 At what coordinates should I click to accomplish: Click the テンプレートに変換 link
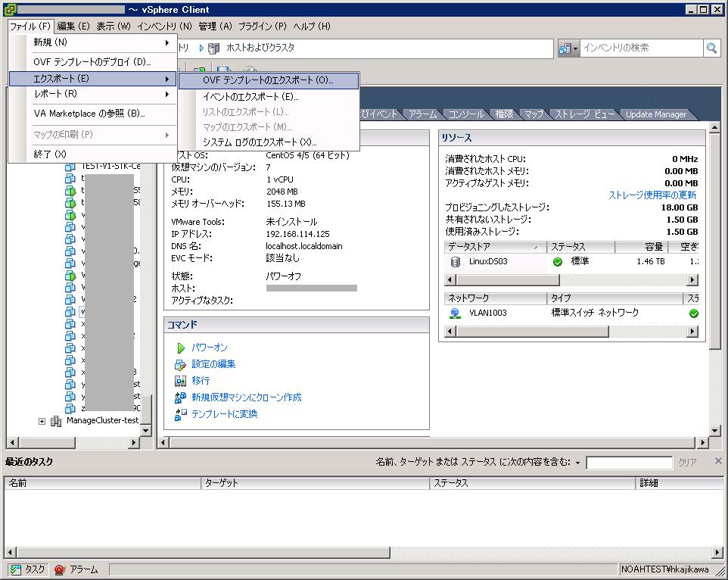pos(224,415)
